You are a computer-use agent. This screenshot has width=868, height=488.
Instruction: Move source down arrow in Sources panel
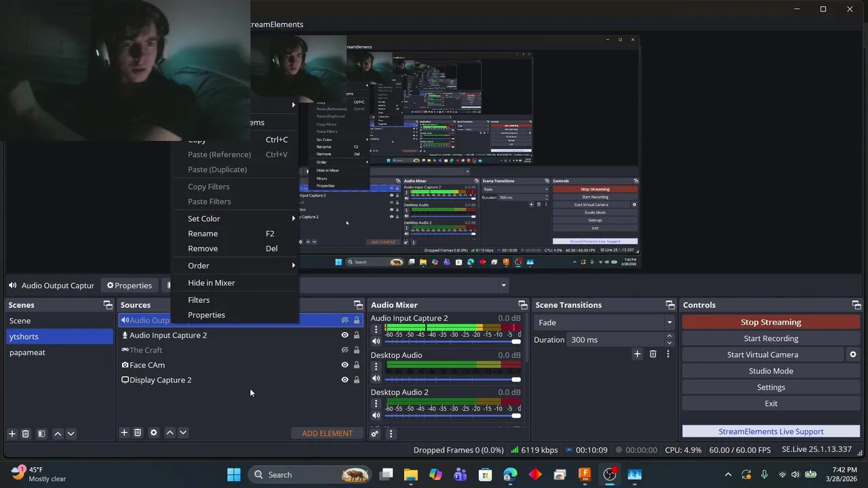183,432
